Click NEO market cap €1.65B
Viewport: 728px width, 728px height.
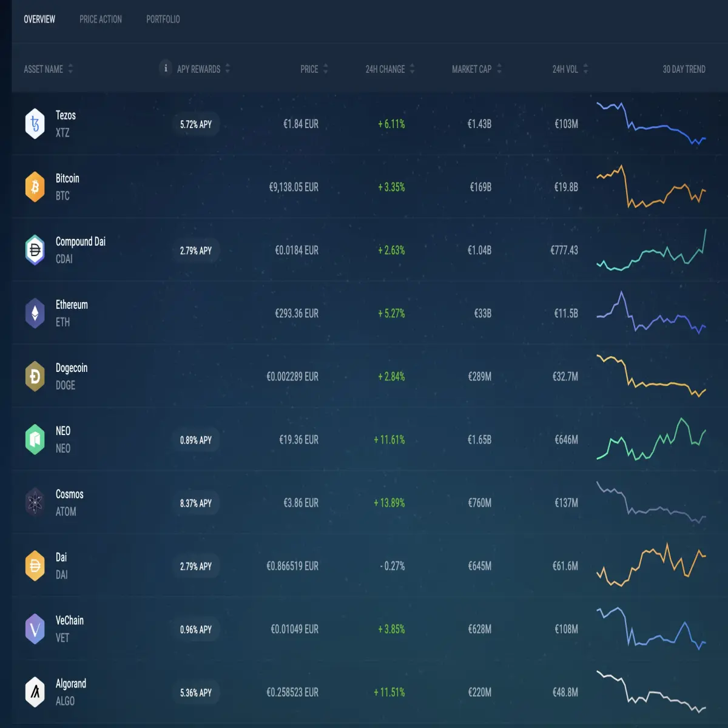coord(479,440)
